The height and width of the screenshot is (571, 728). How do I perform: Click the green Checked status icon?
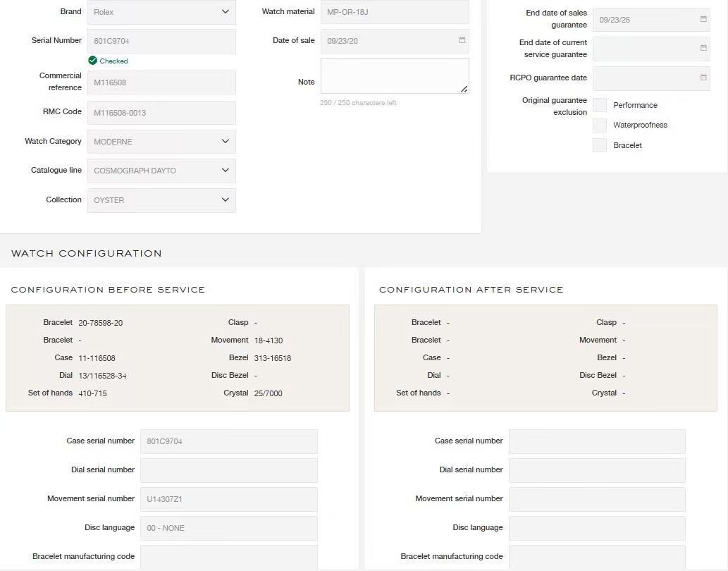92,61
